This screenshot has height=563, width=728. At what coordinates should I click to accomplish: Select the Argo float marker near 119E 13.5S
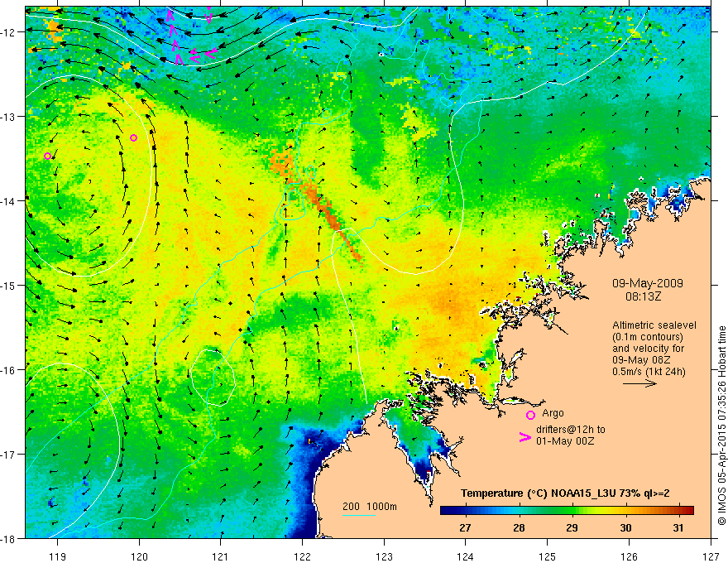click(47, 156)
